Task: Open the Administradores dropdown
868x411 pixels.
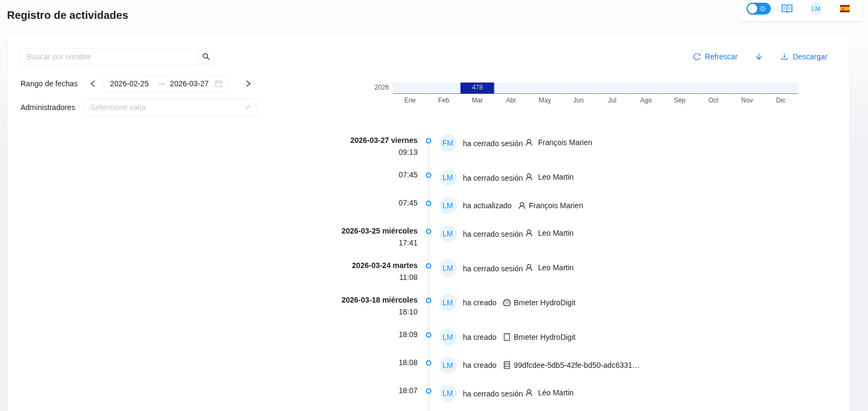Action: (x=170, y=107)
